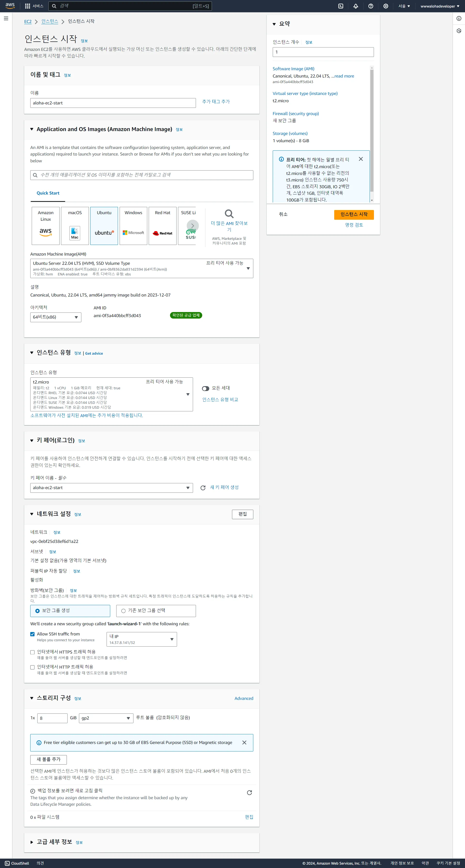Click the new key pair creation link

[224, 487]
